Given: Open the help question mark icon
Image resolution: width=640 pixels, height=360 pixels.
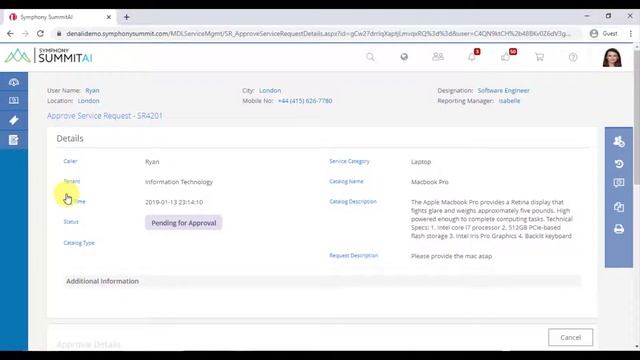Looking at the screenshot, I should pyautogui.click(x=573, y=57).
